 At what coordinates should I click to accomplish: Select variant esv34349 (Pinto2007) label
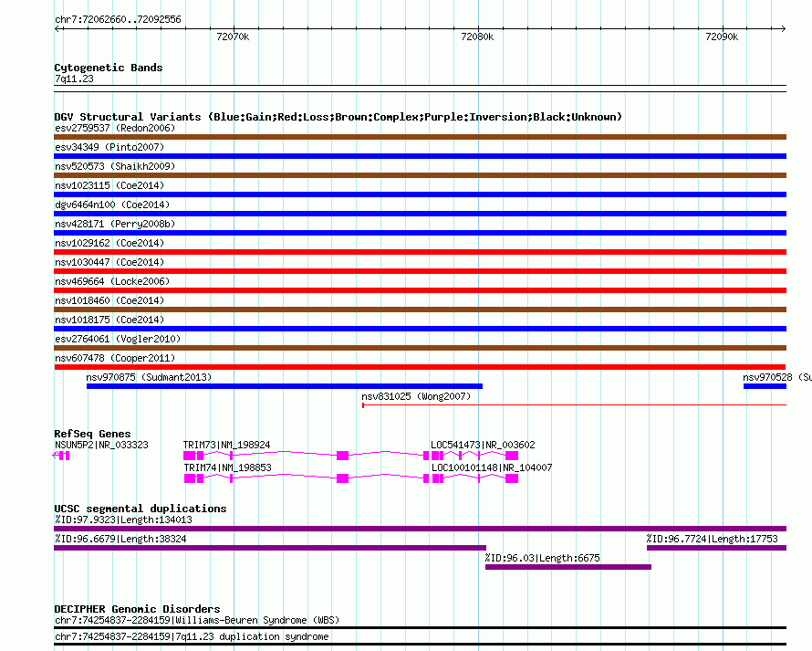point(109,147)
